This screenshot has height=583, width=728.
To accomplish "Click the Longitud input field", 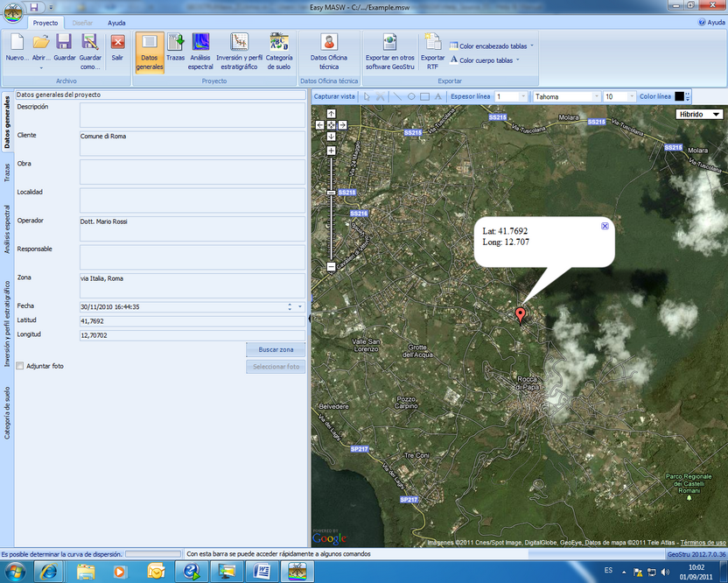I will pos(192,335).
